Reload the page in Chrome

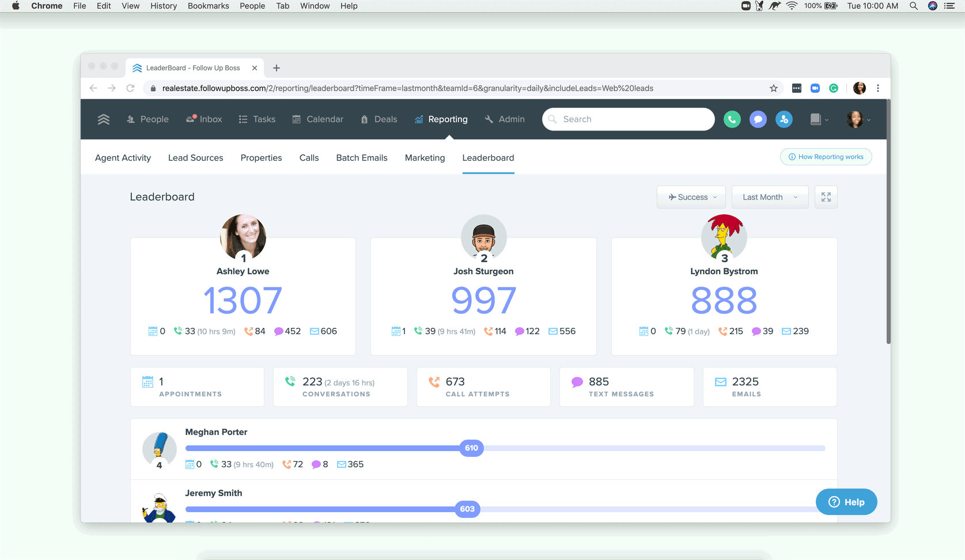click(x=130, y=88)
